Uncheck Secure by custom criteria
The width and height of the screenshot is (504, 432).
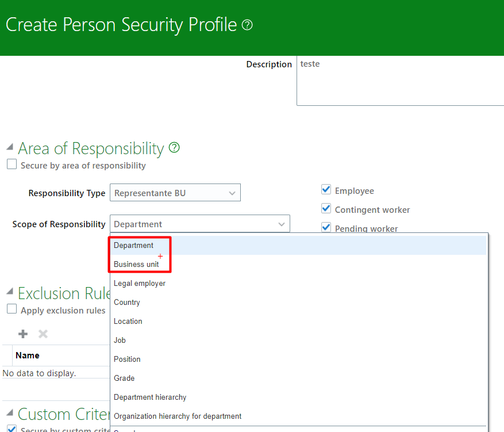coord(11,429)
